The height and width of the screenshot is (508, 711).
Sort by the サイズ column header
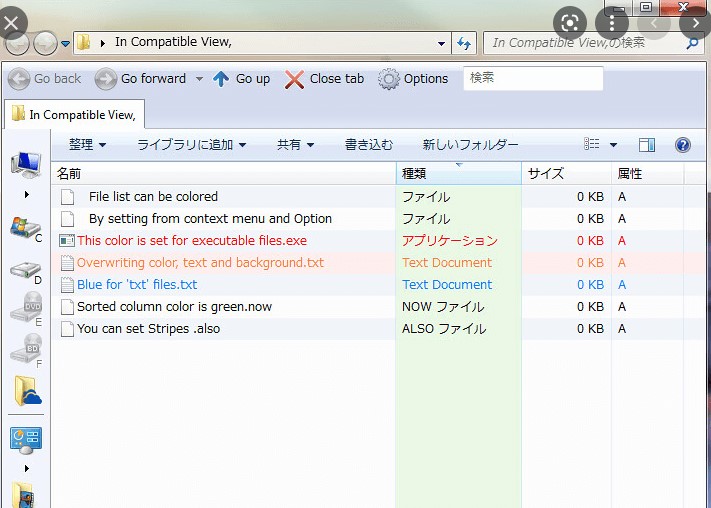pos(566,173)
